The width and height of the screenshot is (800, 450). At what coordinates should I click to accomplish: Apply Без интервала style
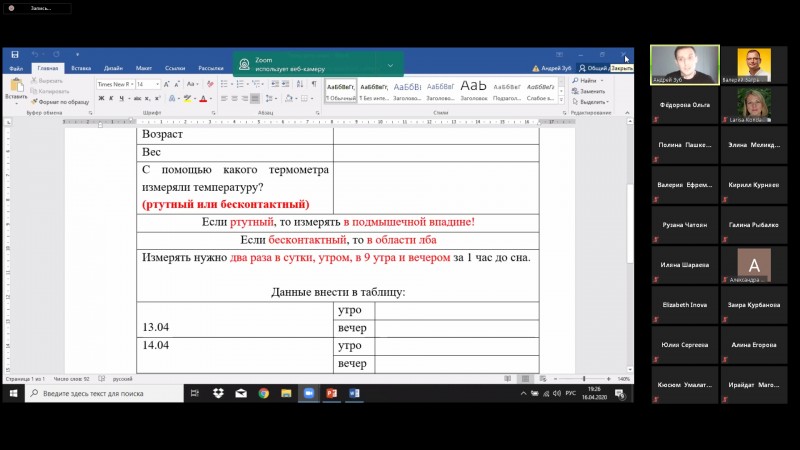[374, 91]
